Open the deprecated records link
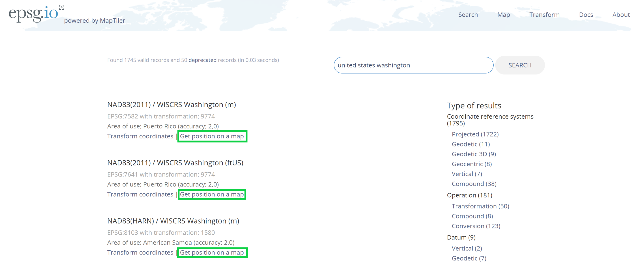Screen dimensions: 644x262 (x=202, y=60)
